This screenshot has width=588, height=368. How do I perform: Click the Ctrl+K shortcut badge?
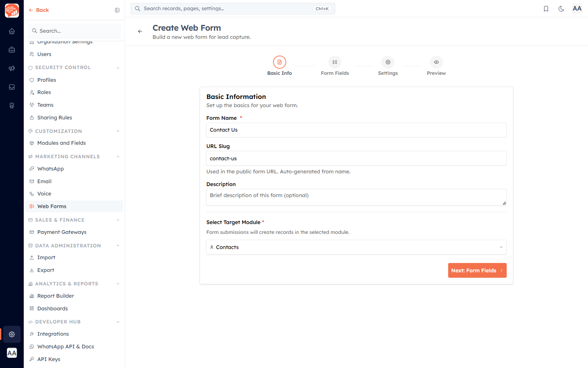tap(322, 9)
